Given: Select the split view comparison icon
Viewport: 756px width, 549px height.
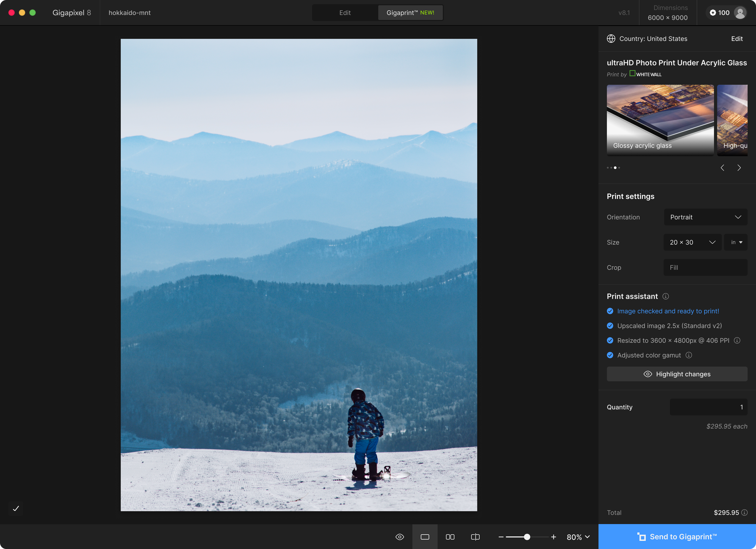Looking at the screenshot, I should (x=475, y=537).
